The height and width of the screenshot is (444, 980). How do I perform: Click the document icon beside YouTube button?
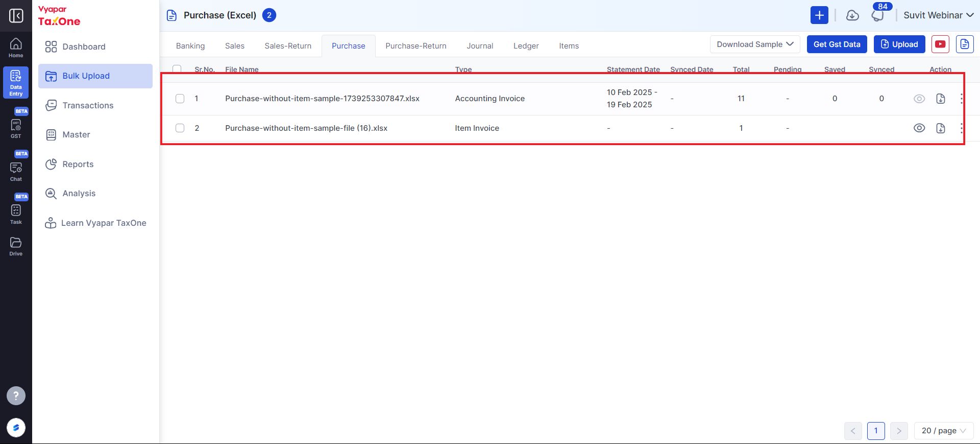[x=965, y=44]
